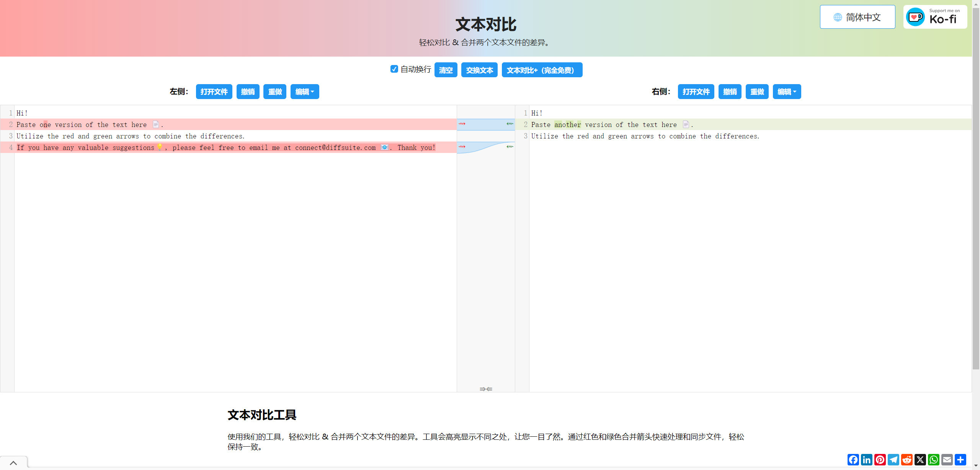Share via the WhatsApp icon
980x470 pixels.
point(934,460)
